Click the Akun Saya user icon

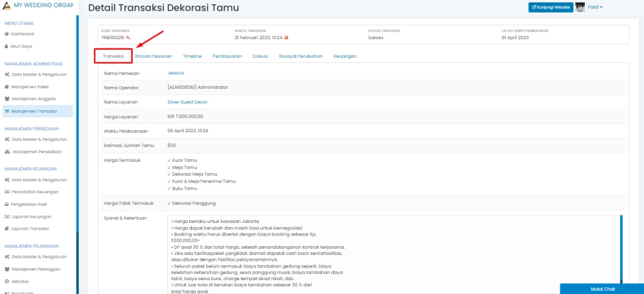[x=6, y=47]
